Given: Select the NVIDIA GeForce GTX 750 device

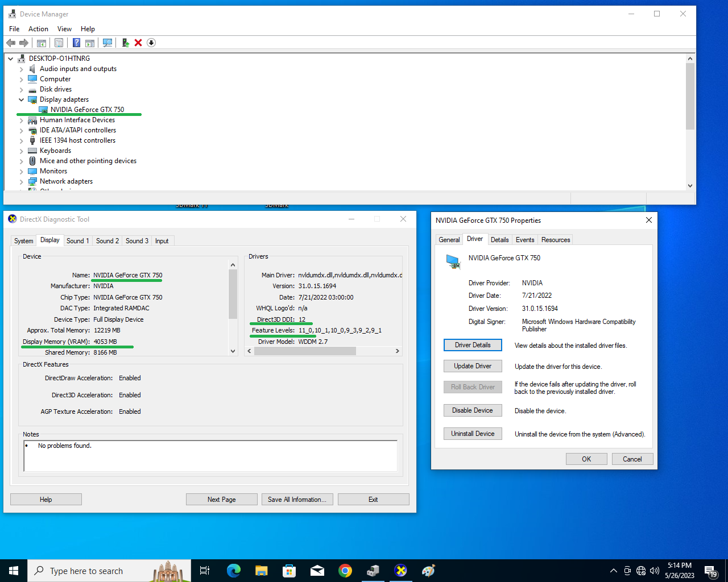Looking at the screenshot, I should [x=87, y=110].
